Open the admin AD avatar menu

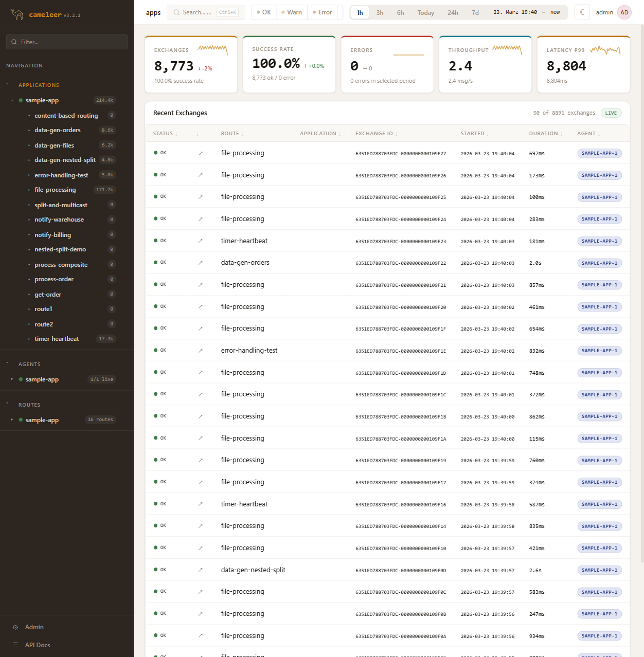(624, 12)
